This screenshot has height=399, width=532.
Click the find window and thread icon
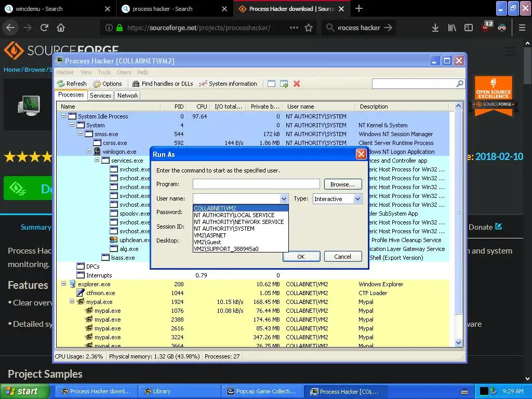point(284,84)
